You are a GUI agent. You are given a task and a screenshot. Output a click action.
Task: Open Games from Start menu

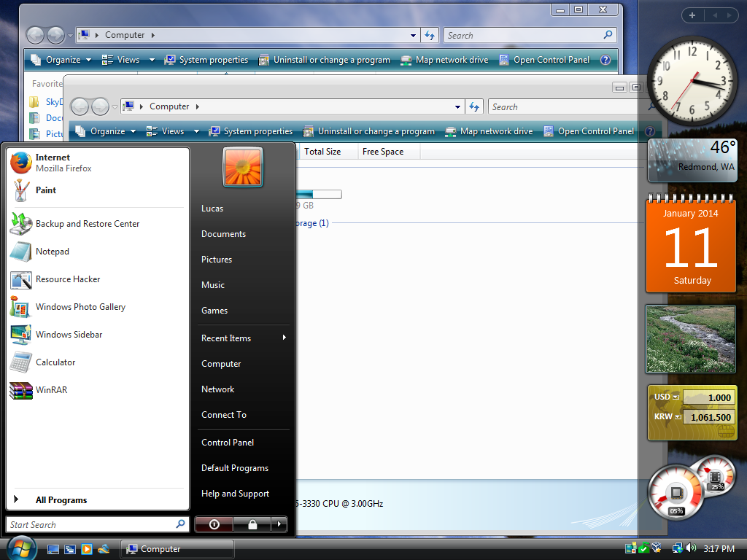tap(244, 311)
